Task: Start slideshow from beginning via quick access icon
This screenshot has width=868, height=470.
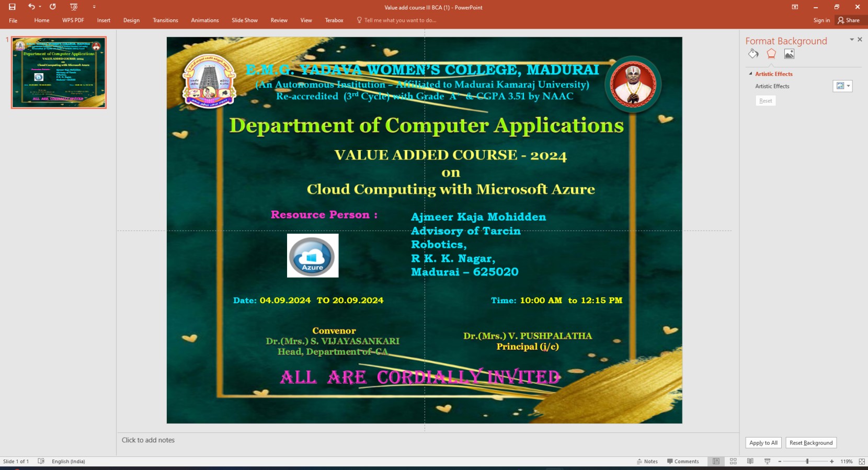Action: click(74, 7)
